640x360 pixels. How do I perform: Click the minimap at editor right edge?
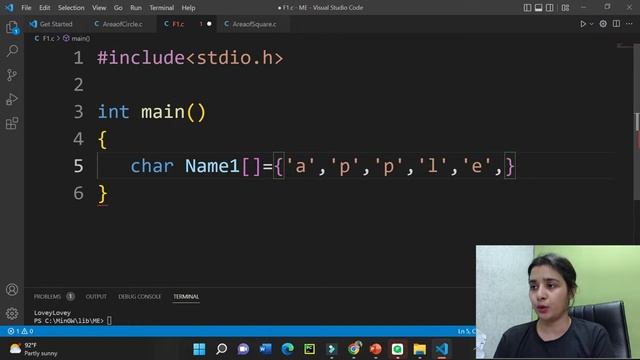624,46
